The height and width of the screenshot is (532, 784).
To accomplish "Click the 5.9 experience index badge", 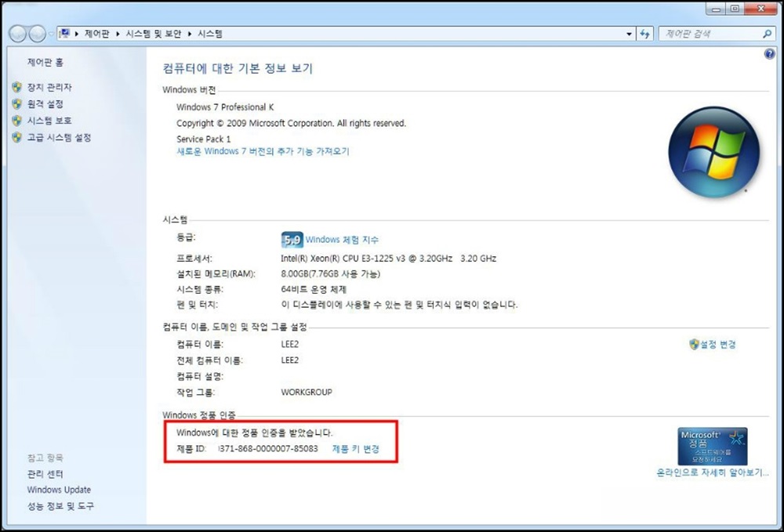I will coord(292,240).
